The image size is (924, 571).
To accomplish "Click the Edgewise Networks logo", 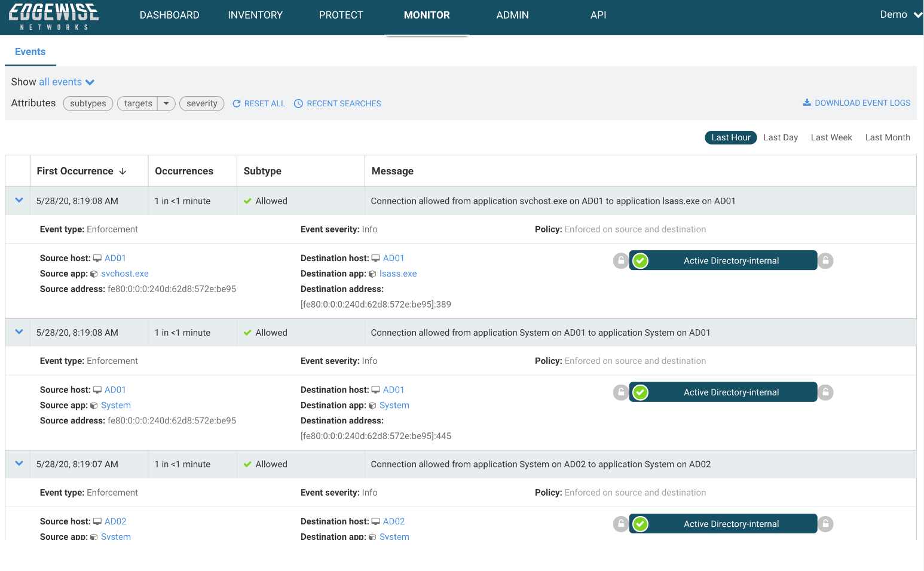I will (54, 17).
